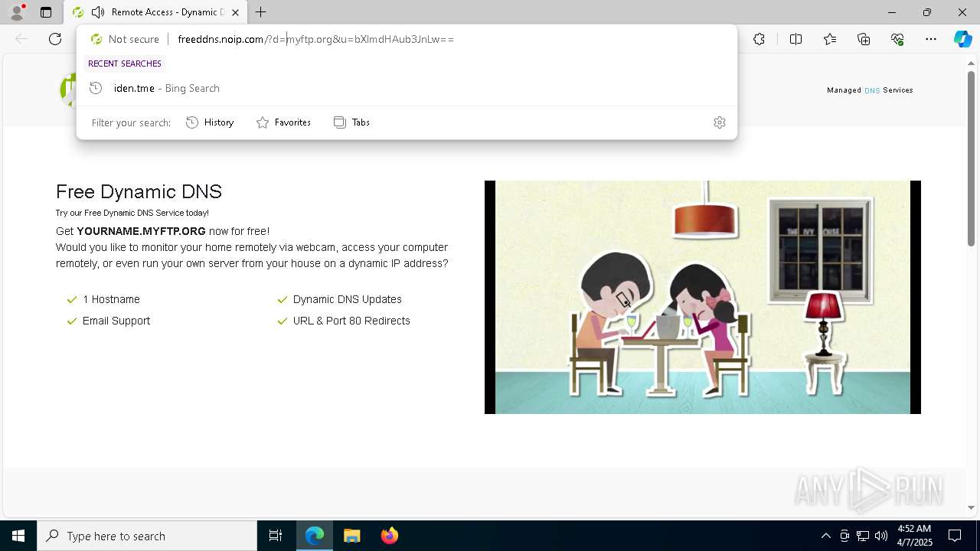The width and height of the screenshot is (980, 551).
Task: Close the Remote Access tab
Action: click(x=235, y=12)
